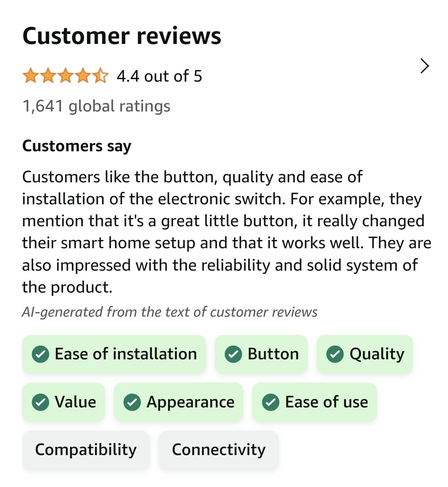
Task: Tap the Value chip checkmark icon
Action: tap(41, 402)
